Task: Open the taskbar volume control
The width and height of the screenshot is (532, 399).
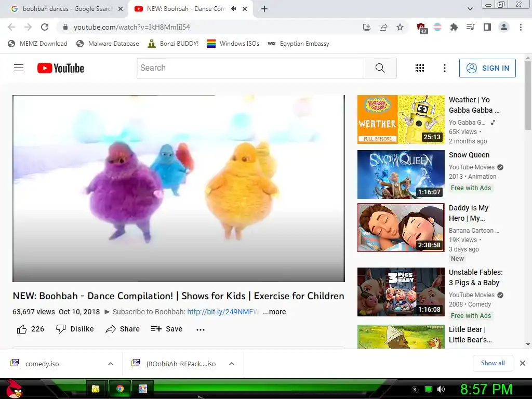Action: coord(441,389)
